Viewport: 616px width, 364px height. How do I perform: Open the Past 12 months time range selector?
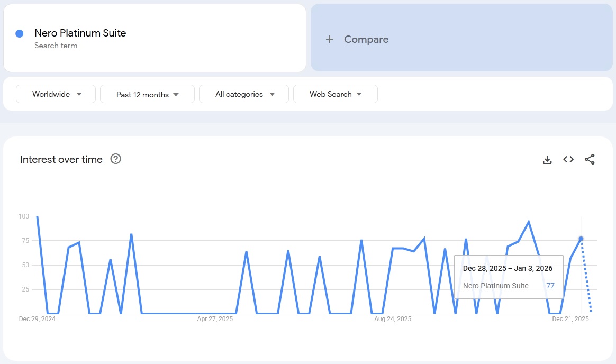point(147,94)
